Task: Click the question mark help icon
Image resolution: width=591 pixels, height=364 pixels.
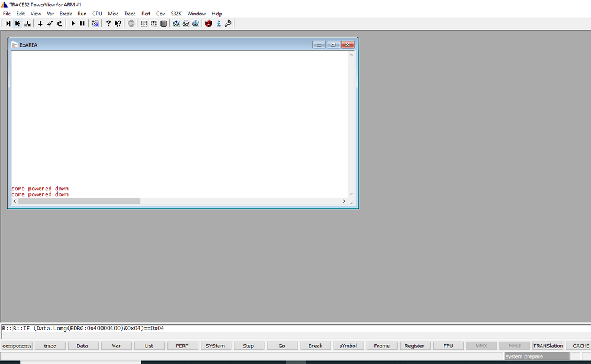Action: (108, 23)
